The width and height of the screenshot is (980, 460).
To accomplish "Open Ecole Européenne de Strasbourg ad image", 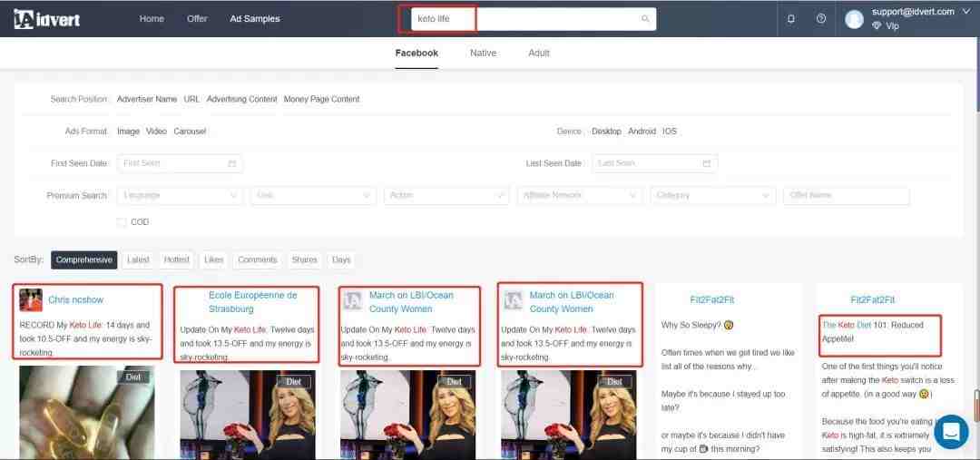I will click(248, 415).
